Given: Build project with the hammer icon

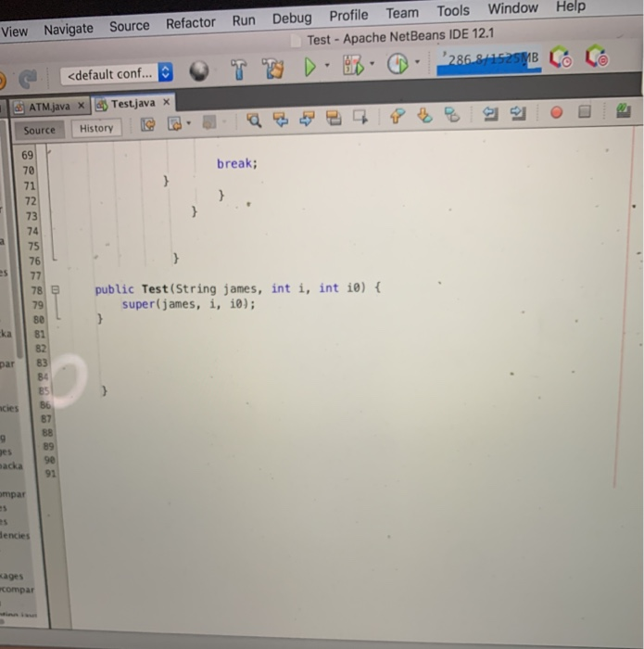Looking at the screenshot, I should (x=238, y=70).
